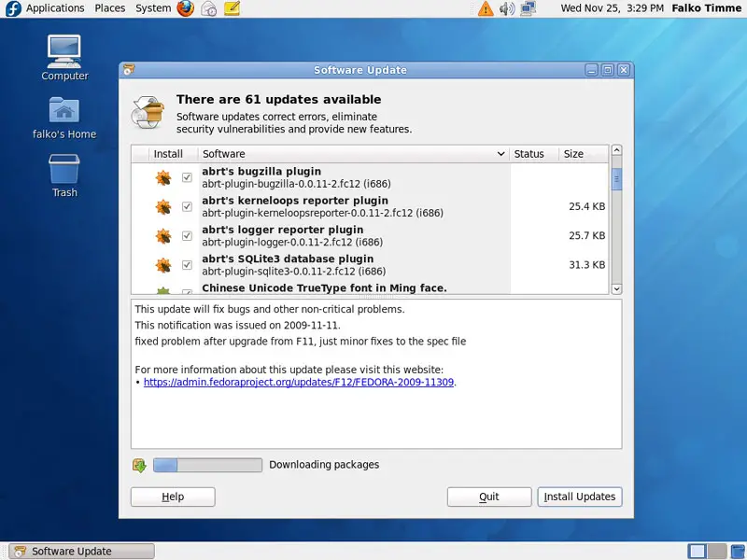Click the Downloading packages progress bar
This screenshot has height=560, width=747.
[x=207, y=465]
